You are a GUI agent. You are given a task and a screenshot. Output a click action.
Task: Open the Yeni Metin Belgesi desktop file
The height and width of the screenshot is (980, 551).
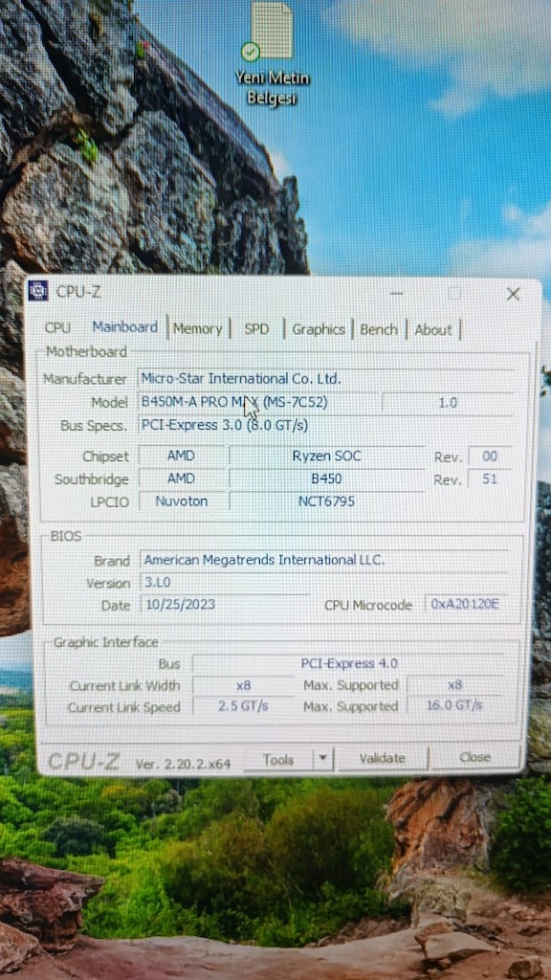(271, 54)
